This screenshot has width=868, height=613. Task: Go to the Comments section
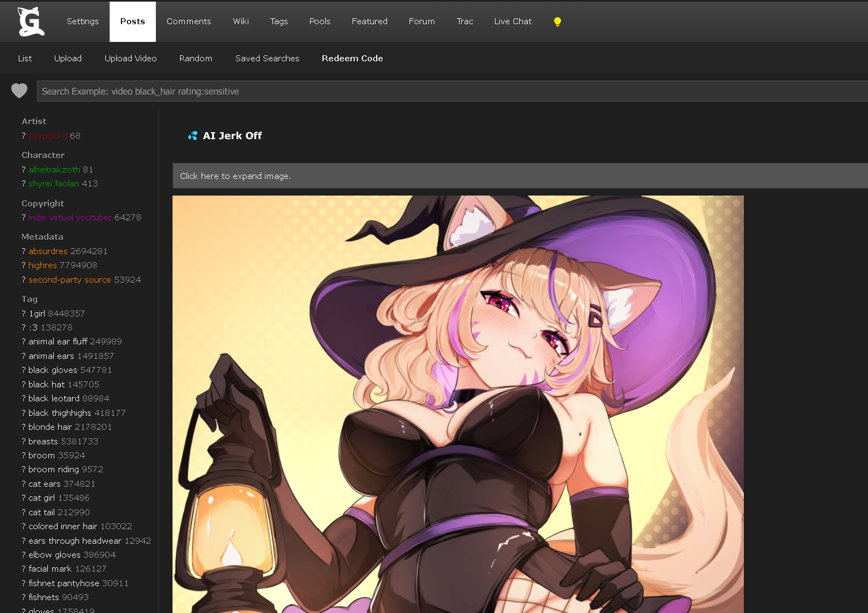pos(189,21)
